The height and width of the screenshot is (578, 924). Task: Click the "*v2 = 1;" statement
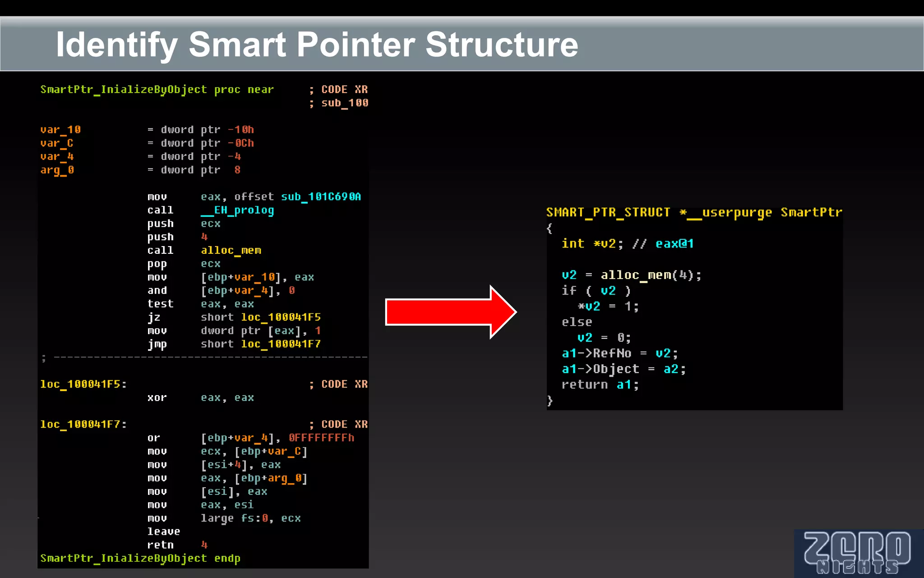click(x=608, y=307)
